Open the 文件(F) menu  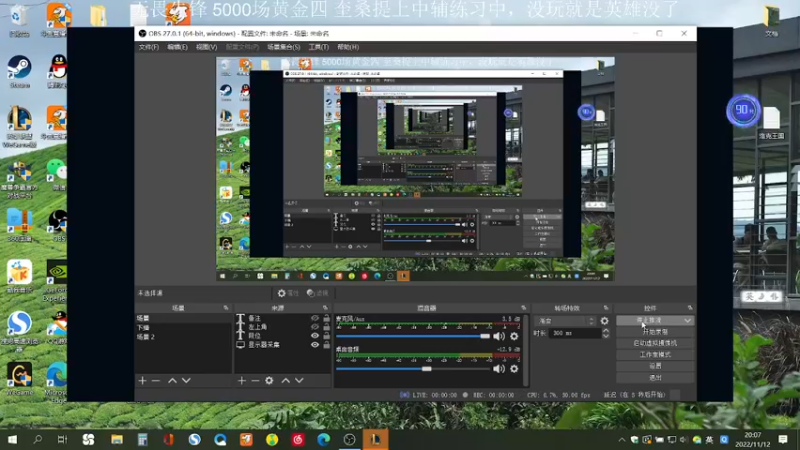tap(148, 47)
